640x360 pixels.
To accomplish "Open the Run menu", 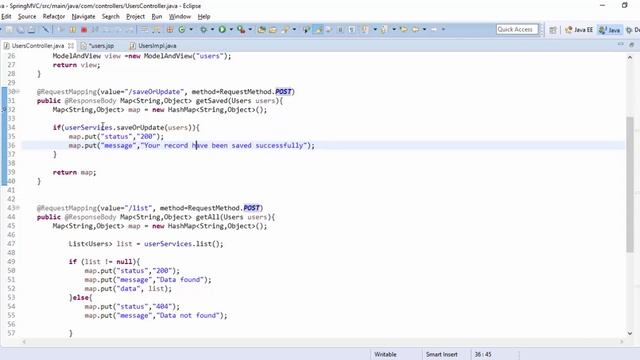I will click(157, 17).
